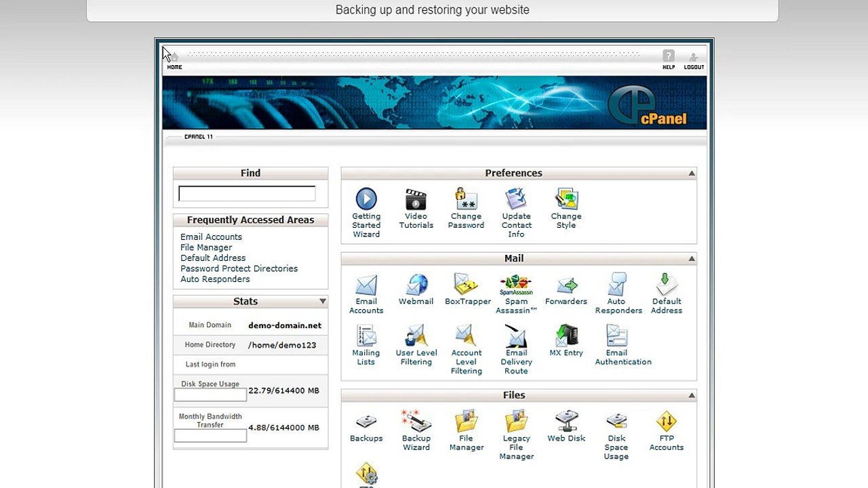Open the Email Accounts icon in Mail
The image size is (868, 488).
(366, 285)
